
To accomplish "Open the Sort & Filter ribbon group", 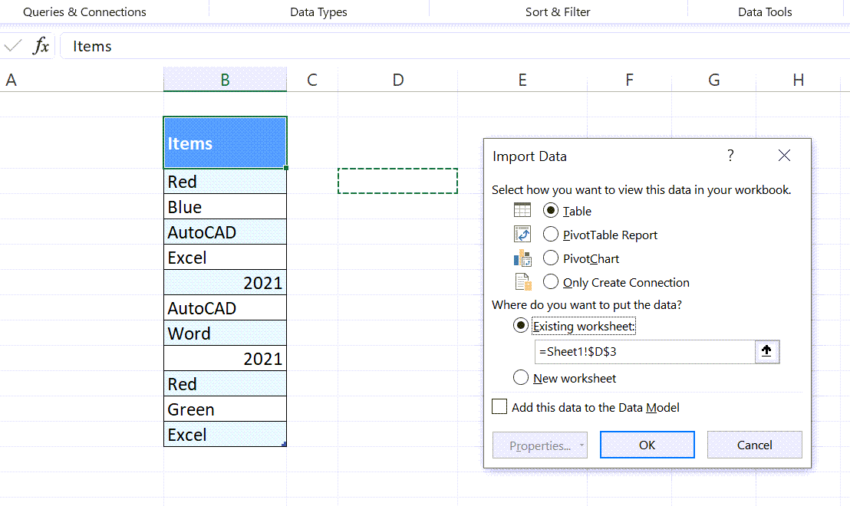I will 557,12.
